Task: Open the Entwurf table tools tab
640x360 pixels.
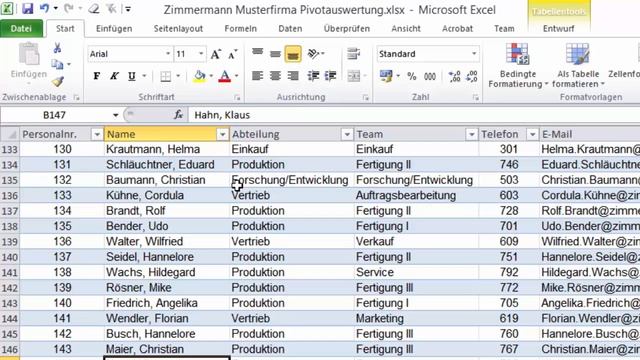Action: coord(558,29)
